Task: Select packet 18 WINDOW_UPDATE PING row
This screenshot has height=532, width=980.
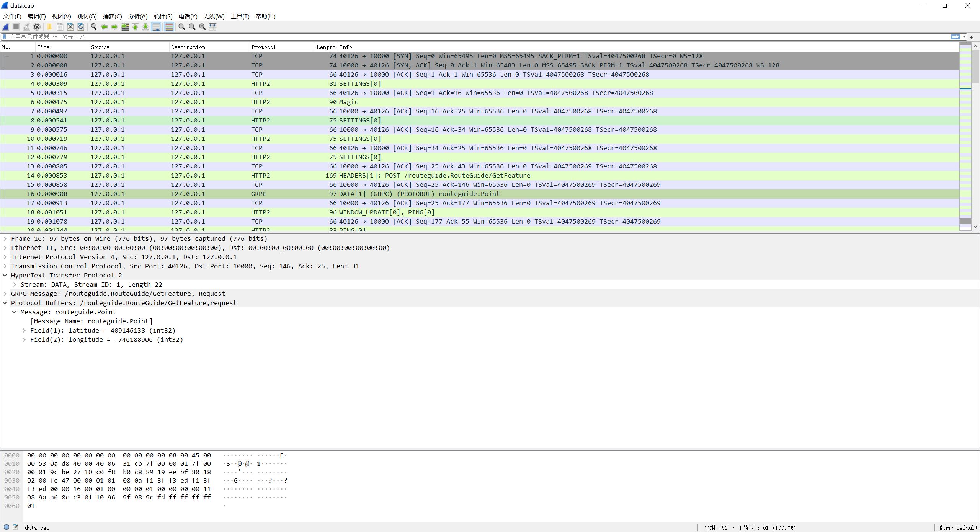Action: point(480,212)
